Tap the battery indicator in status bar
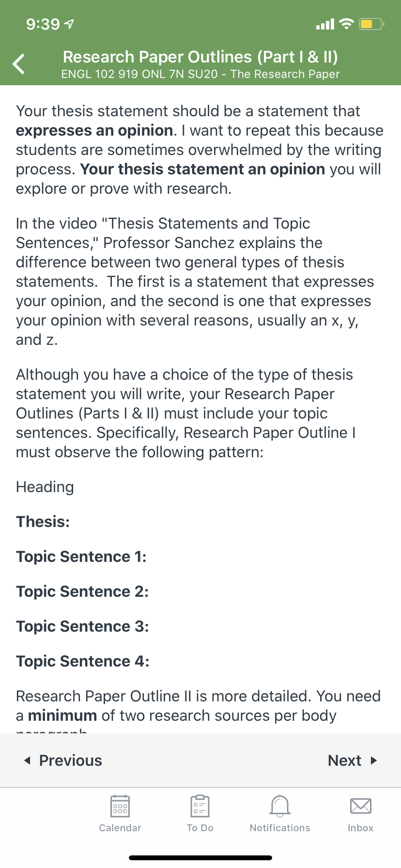Image resolution: width=401 pixels, height=868 pixels. [x=371, y=24]
